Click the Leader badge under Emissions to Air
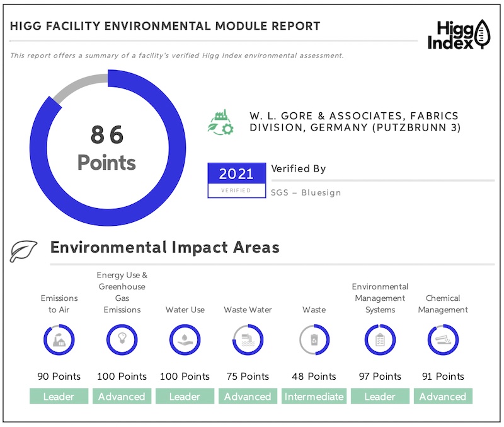Image resolution: width=504 pixels, height=427 pixels. (59, 396)
